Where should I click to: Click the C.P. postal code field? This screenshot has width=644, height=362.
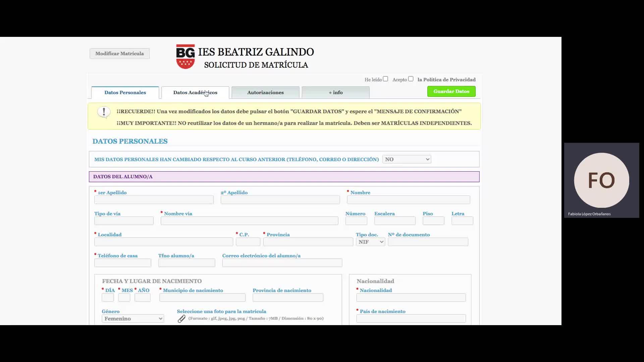coord(248,242)
